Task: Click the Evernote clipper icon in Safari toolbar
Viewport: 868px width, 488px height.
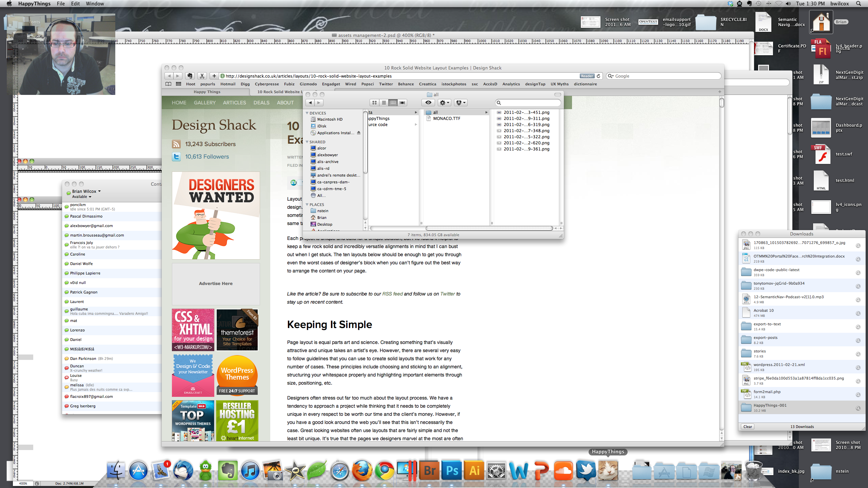Action: click(190, 76)
